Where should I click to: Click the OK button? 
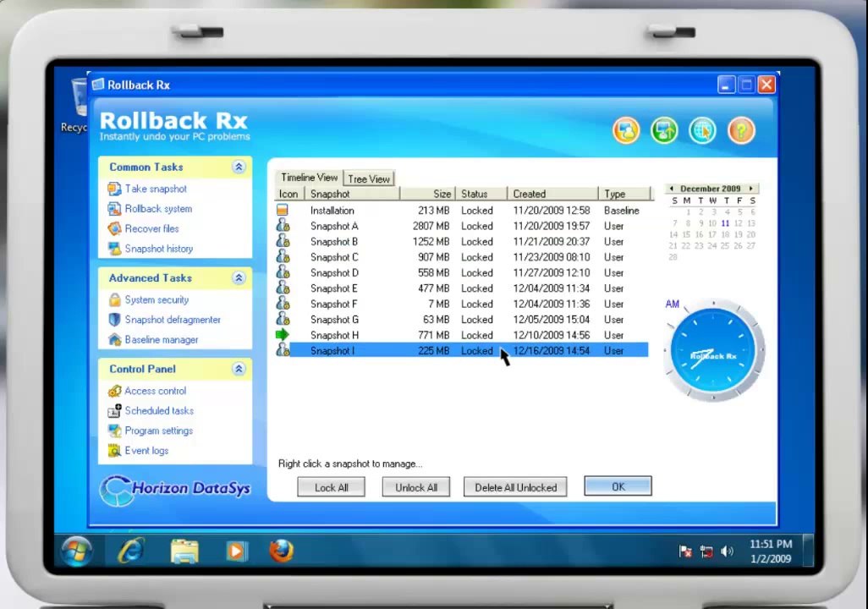618,486
